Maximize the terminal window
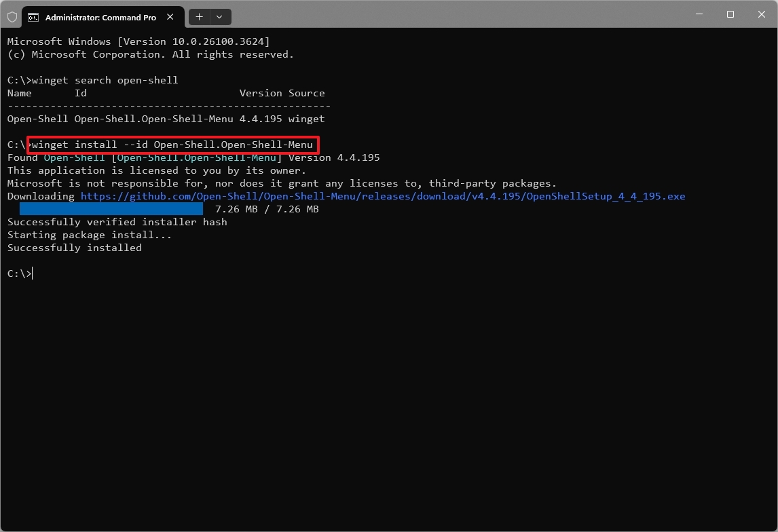Screen dimensions: 778x532 (x=730, y=14)
